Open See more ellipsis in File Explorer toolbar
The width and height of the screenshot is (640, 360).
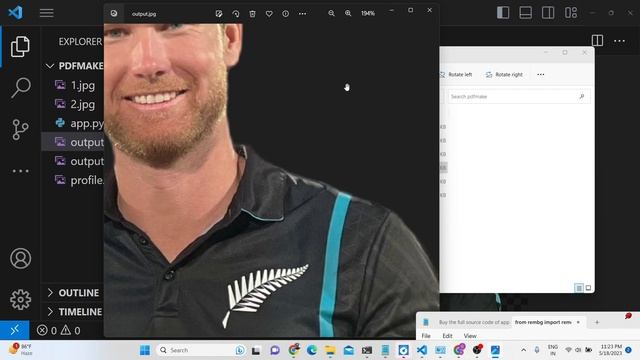point(540,75)
